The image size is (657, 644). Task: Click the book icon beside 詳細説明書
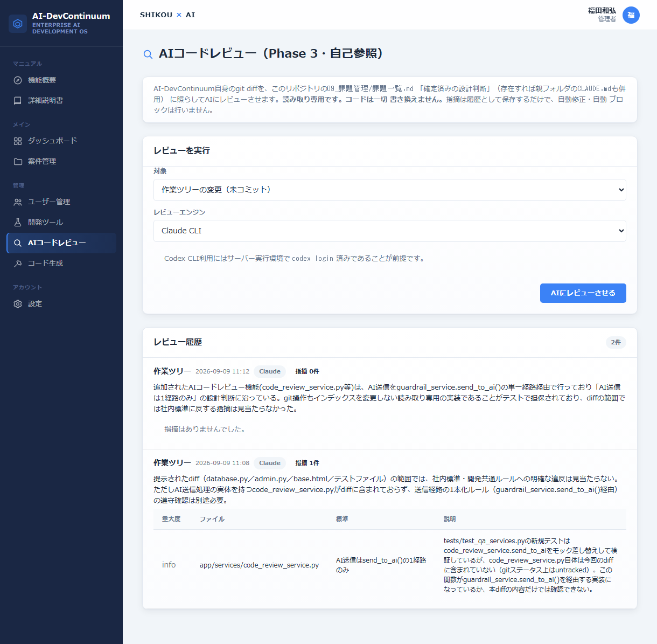[x=18, y=101]
